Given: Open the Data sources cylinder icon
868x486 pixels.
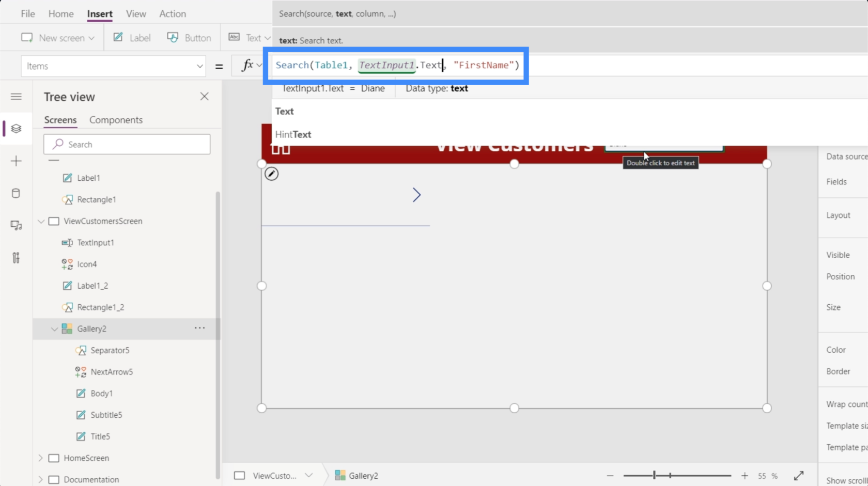Looking at the screenshot, I should [16, 194].
